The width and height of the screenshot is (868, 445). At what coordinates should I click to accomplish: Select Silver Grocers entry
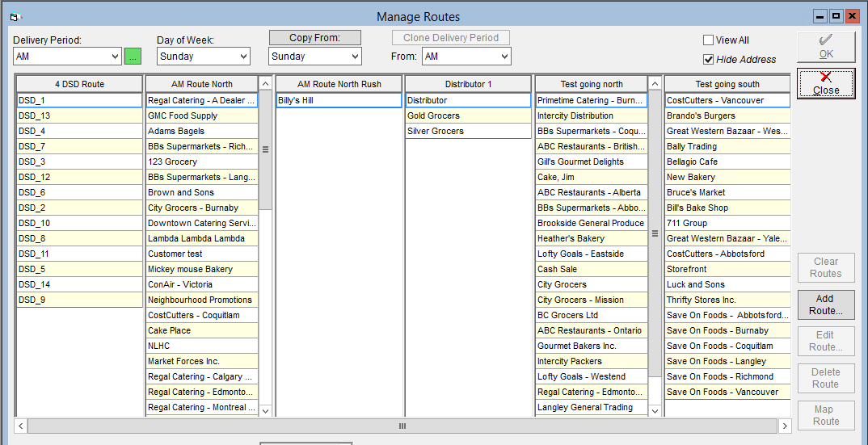[468, 131]
